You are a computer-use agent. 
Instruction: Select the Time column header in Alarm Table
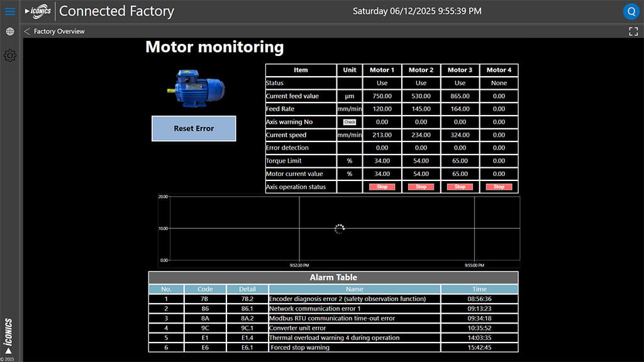[479, 289]
